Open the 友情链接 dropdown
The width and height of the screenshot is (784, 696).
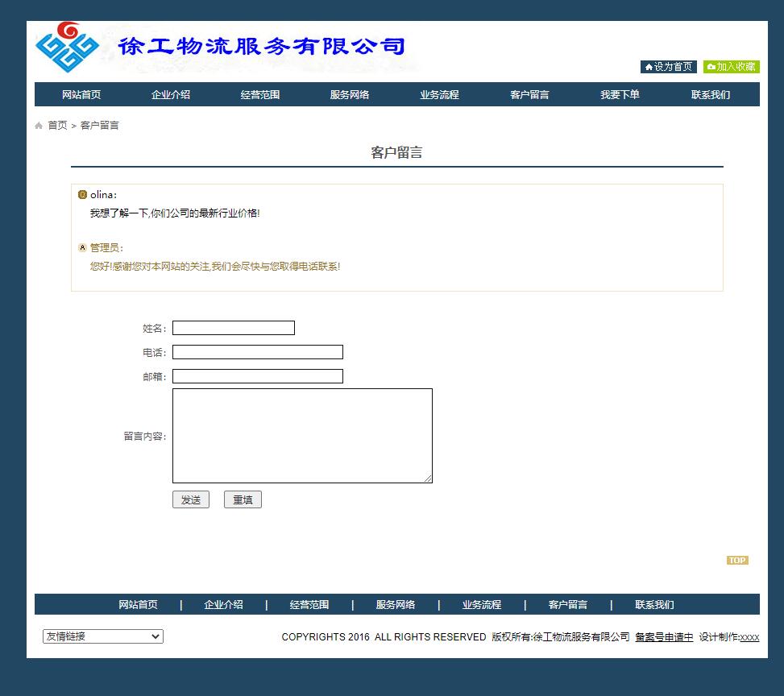pyautogui.click(x=102, y=636)
